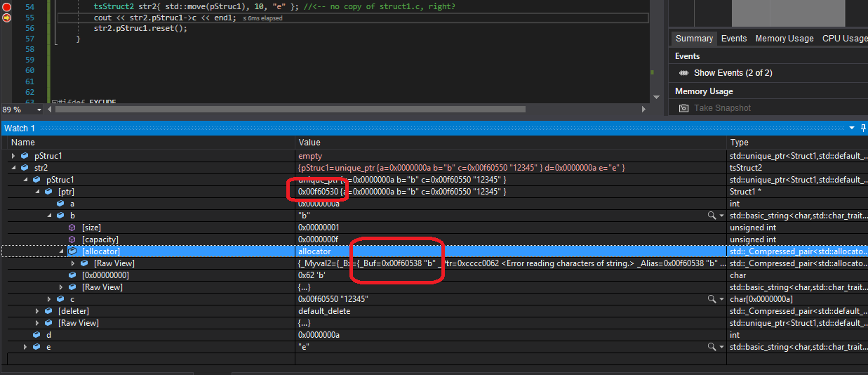
Task: Click the events icon beside Show Events
Action: tap(684, 73)
